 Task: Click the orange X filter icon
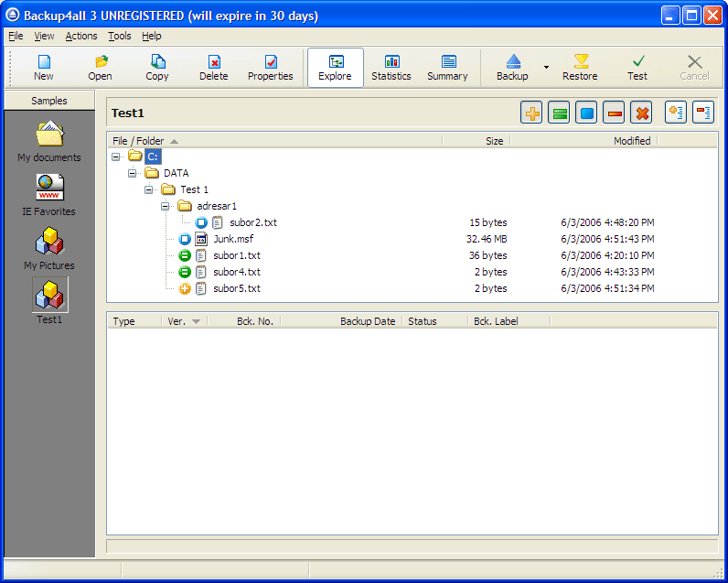click(x=642, y=113)
